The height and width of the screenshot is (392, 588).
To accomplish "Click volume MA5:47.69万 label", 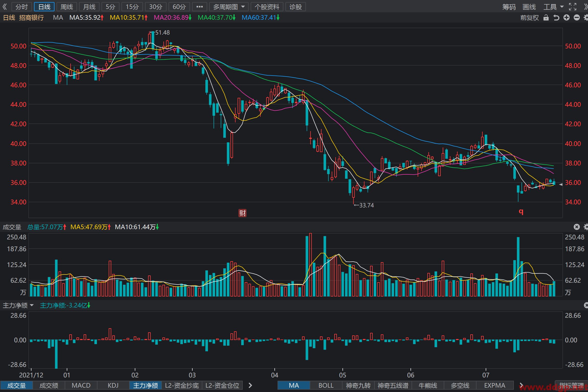I will [91, 227].
